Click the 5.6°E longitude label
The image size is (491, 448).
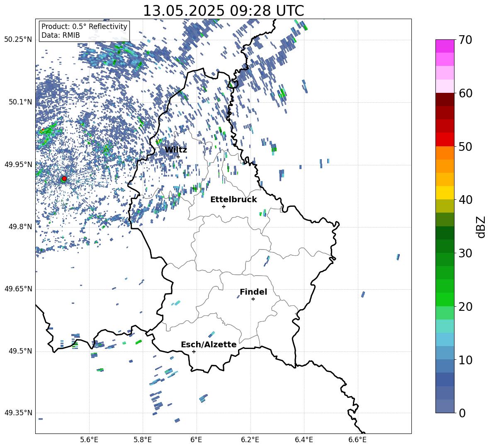89,440
